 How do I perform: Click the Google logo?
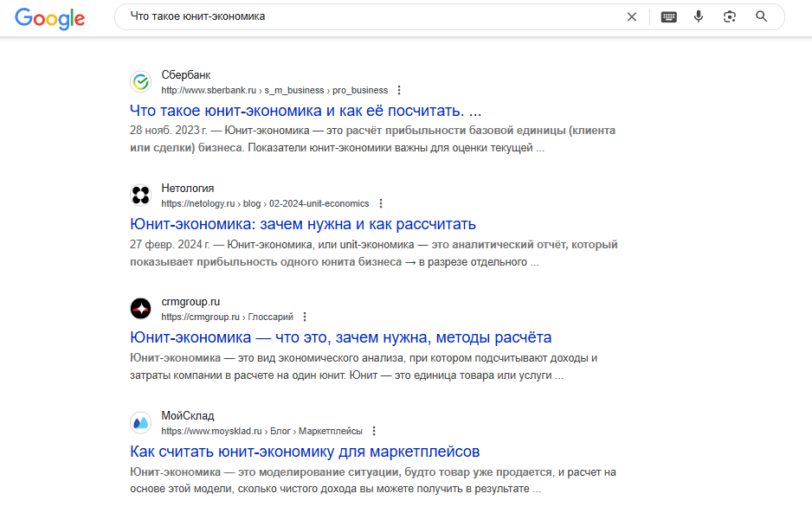[x=49, y=18]
